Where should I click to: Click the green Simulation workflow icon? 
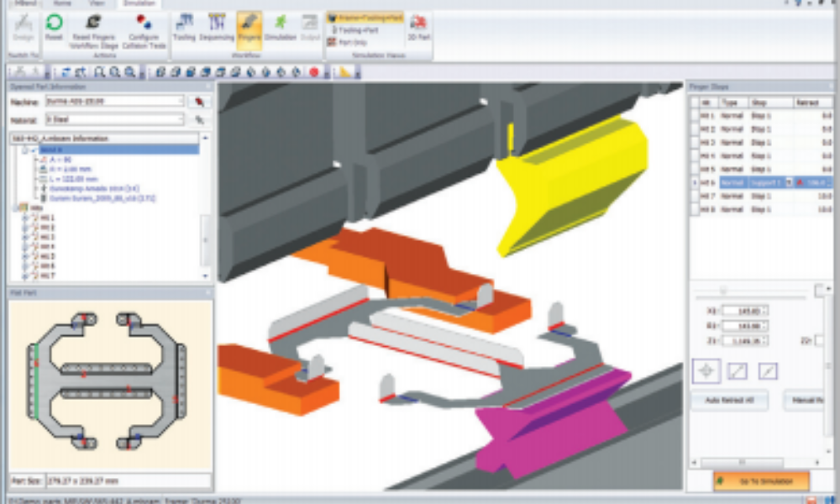[280, 26]
